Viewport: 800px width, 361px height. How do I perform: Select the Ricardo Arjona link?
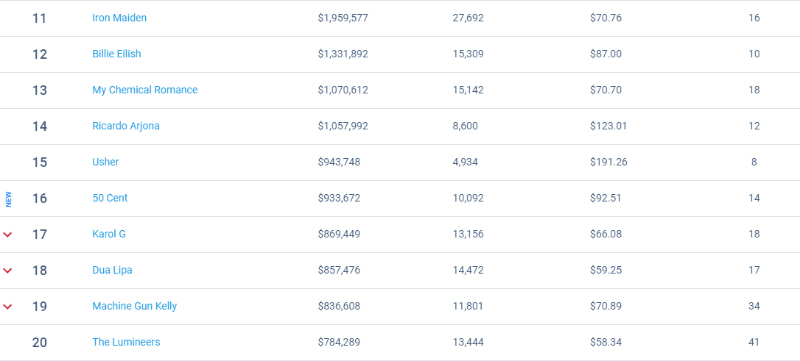click(126, 126)
